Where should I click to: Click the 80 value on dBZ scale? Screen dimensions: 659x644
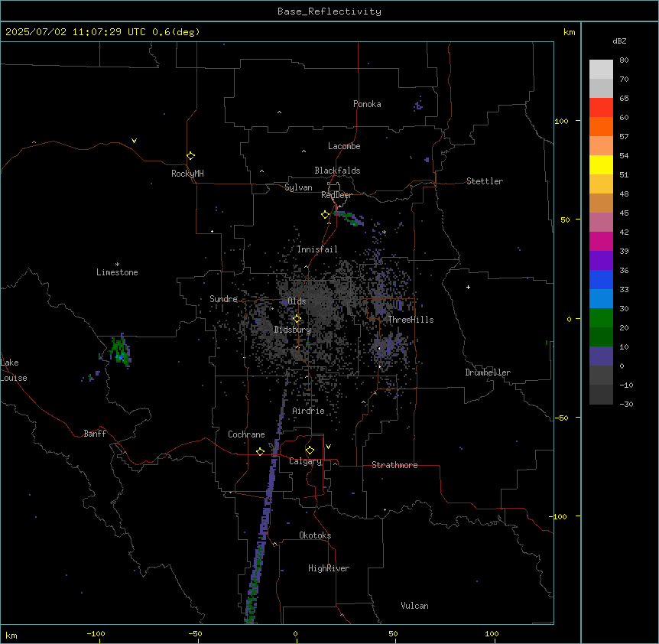[624, 60]
